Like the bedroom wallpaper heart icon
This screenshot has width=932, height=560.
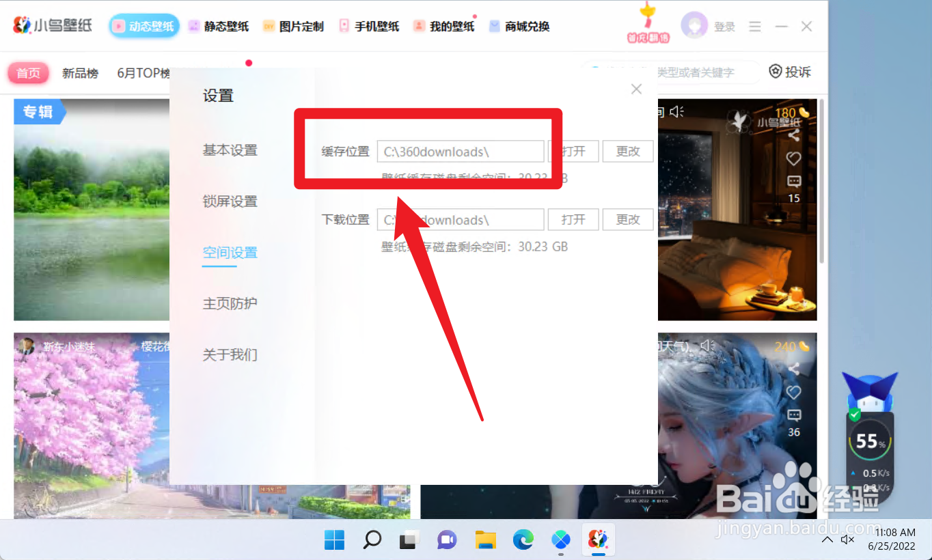tap(793, 158)
